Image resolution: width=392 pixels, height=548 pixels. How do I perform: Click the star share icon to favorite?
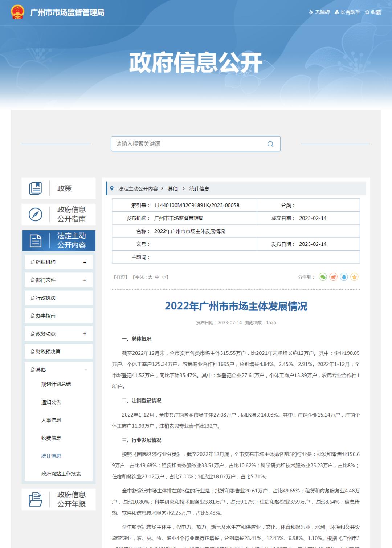click(355, 277)
